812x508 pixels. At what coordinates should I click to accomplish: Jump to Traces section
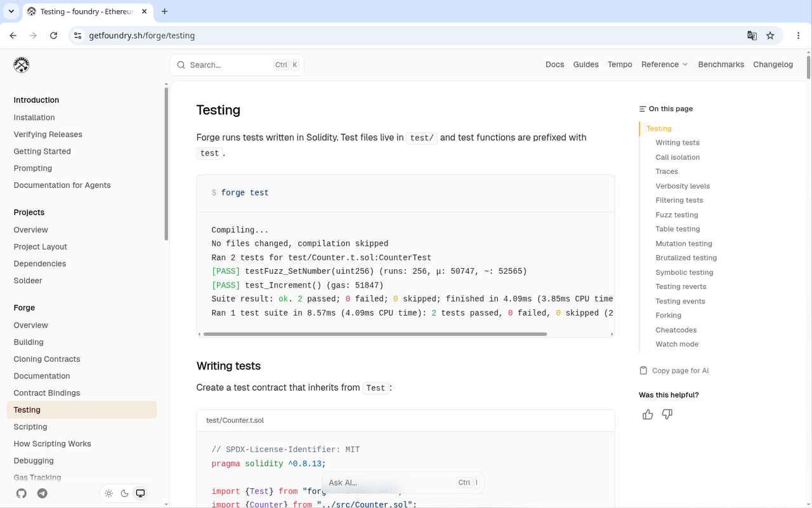click(667, 171)
